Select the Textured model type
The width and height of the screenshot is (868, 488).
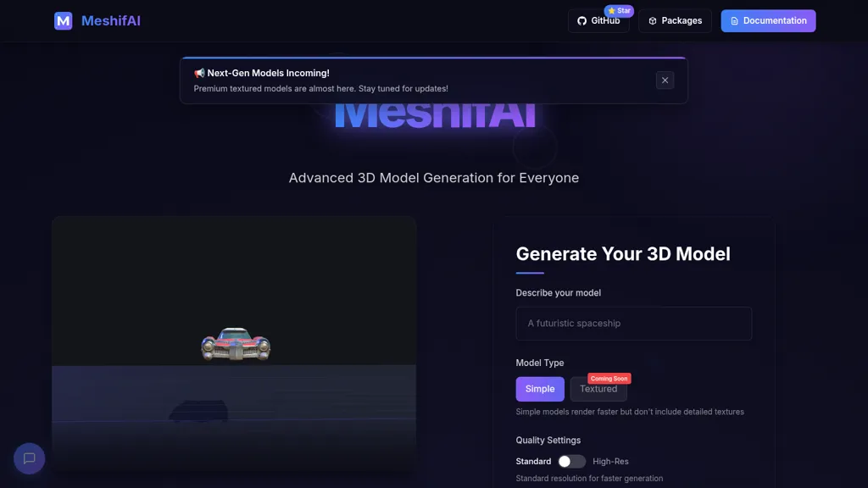coord(598,389)
